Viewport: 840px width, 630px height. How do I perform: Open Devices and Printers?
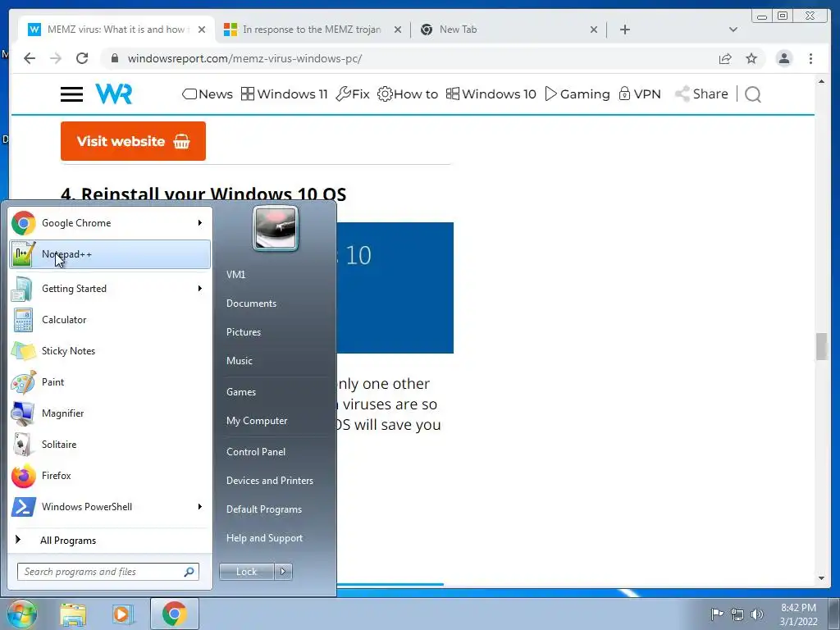[269, 481]
